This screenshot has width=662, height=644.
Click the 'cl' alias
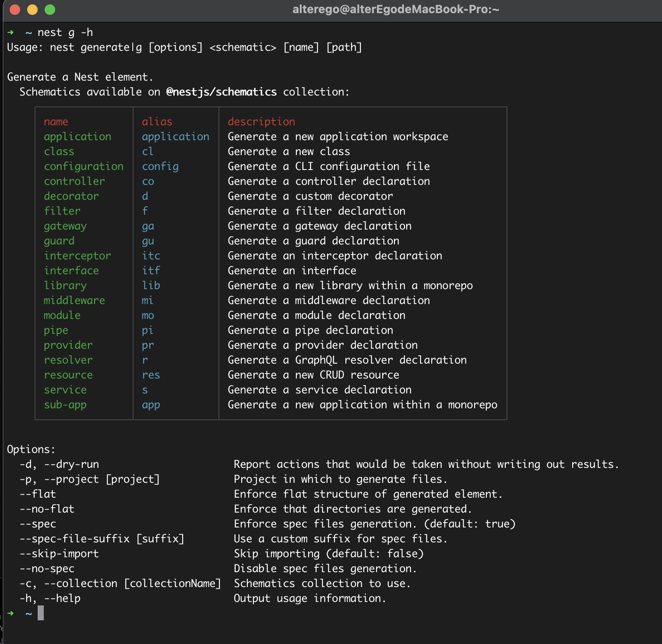tap(148, 152)
